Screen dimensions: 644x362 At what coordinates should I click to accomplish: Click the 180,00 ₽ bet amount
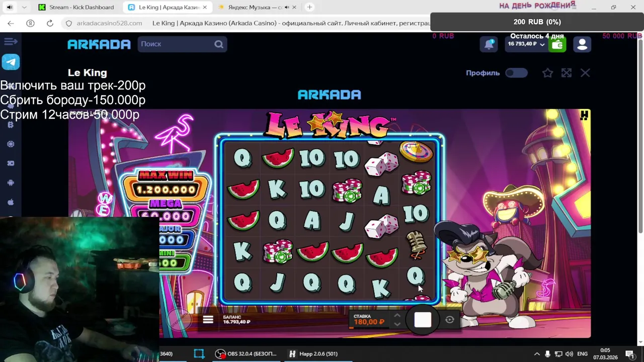369,322
